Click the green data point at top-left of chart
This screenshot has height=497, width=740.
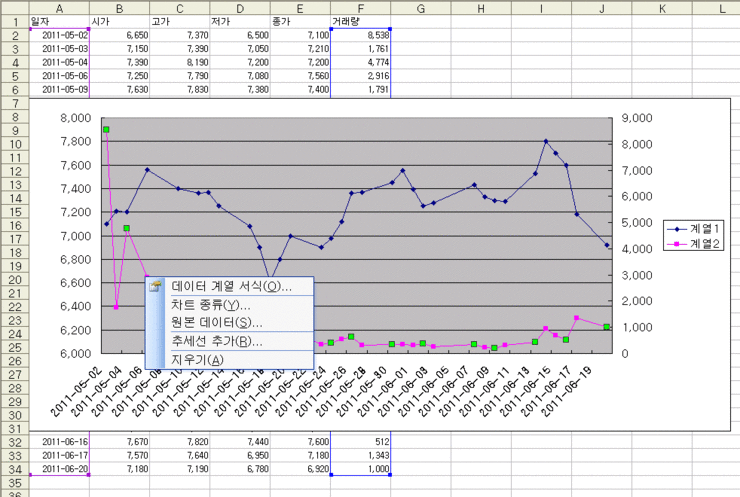coord(106,130)
